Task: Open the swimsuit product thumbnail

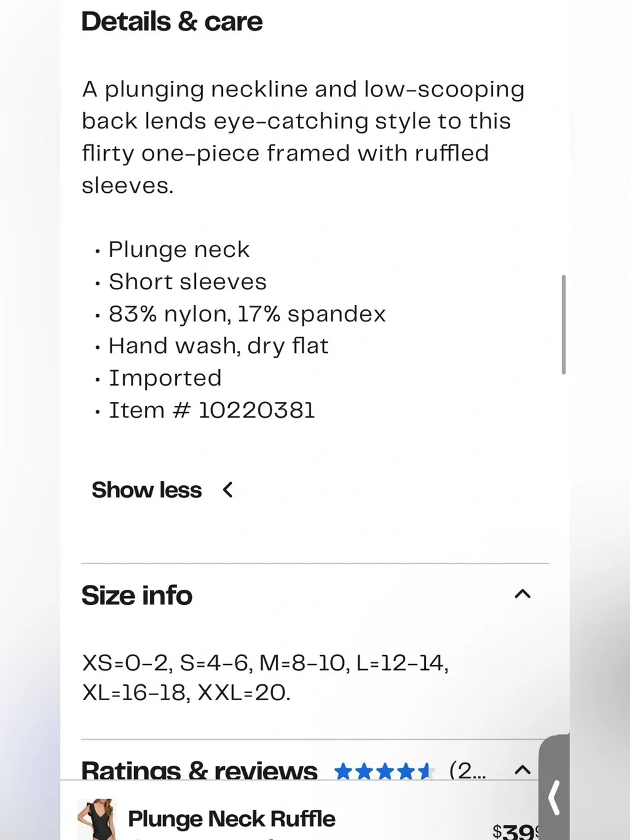Action: 96,819
